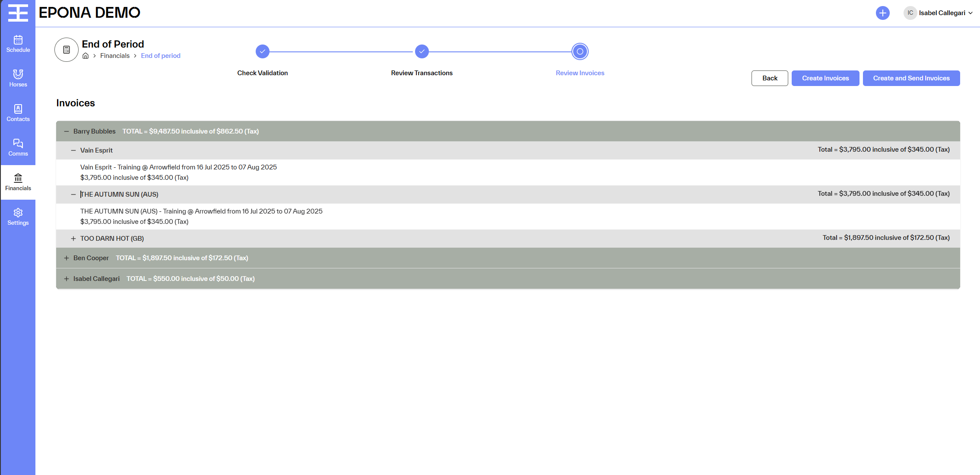Expand the Isabel Callegari invoice group

coord(67,279)
